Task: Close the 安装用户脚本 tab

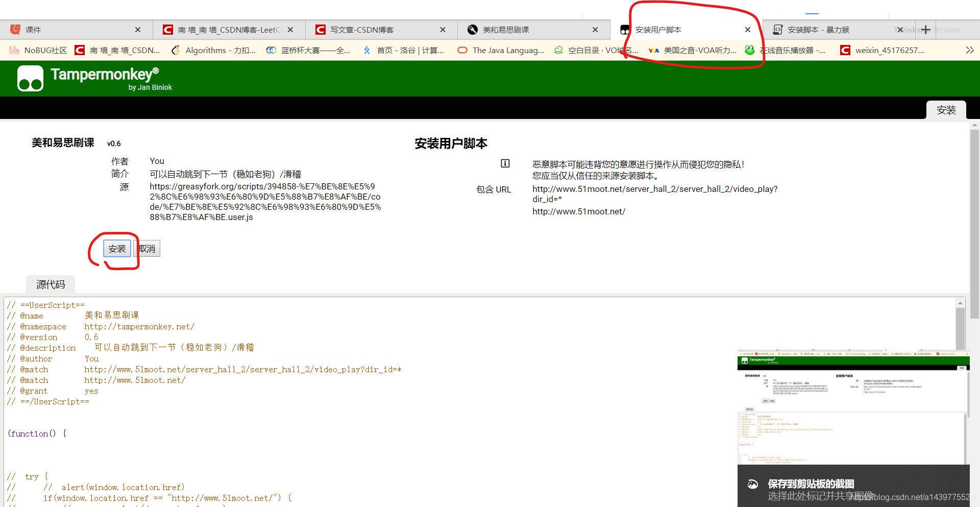Action: [748, 30]
